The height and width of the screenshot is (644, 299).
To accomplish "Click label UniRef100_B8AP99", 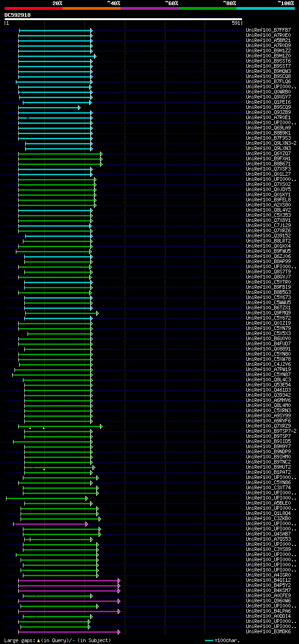I will click(x=268, y=261).
